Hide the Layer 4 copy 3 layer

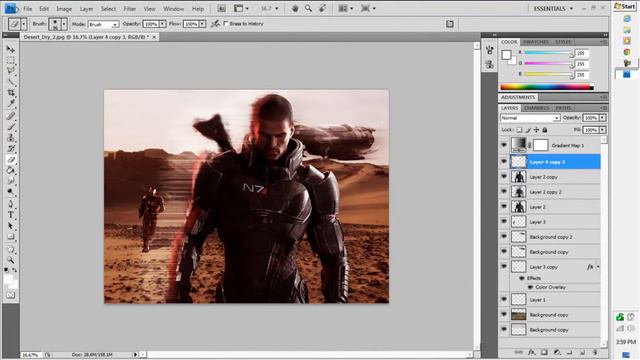click(504, 161)
